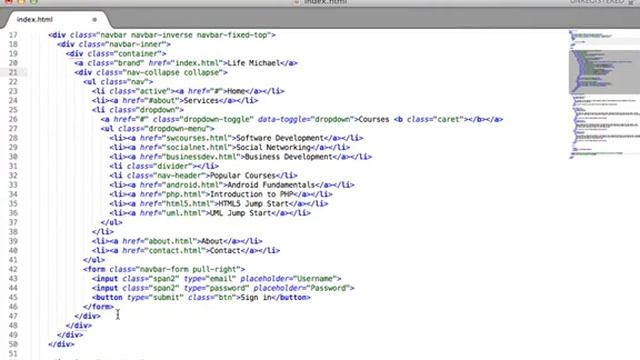Screen dimensions: 640x360
Task: Click line number 17 in gutter
Action: 13,35
